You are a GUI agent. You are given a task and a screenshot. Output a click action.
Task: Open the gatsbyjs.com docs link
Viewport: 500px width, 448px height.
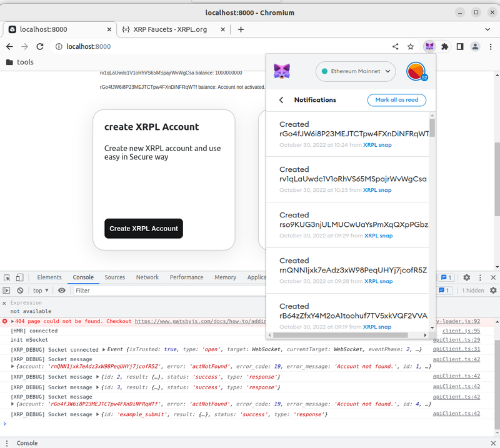tap(200, 321)
